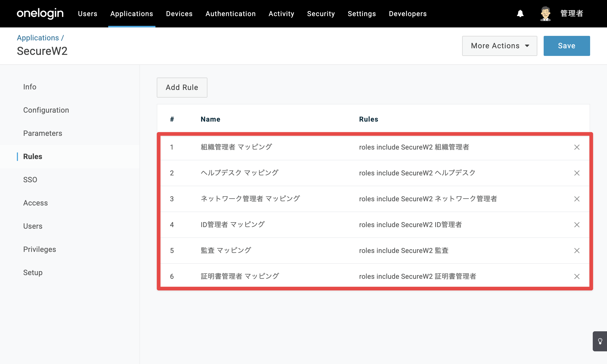Open the Developers menu
The image size is (607, 364).
[408, 14]
